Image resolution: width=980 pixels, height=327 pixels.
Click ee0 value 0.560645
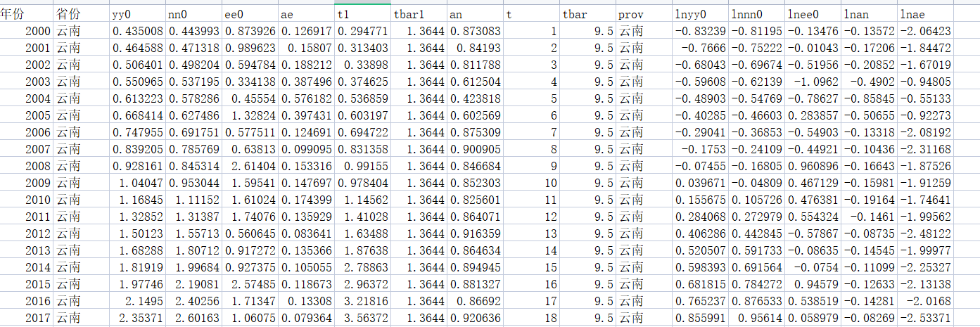point(250,233)
